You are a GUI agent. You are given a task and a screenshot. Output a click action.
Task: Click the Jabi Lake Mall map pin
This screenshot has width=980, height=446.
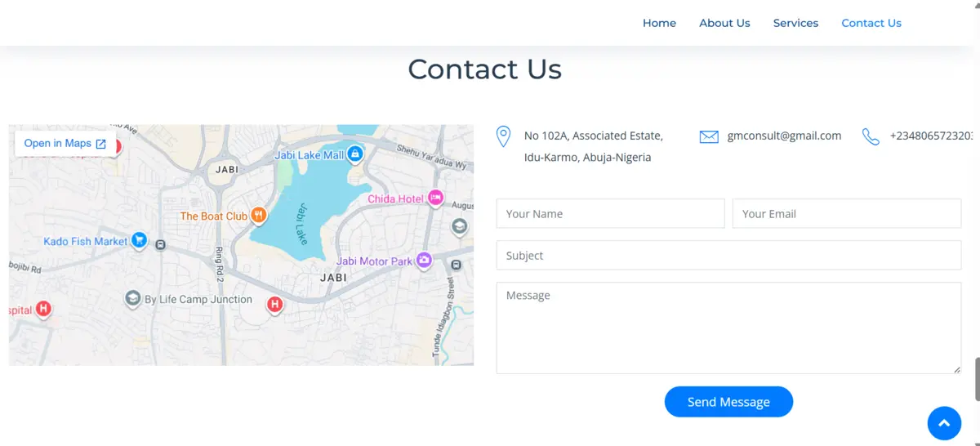point(354,154)
